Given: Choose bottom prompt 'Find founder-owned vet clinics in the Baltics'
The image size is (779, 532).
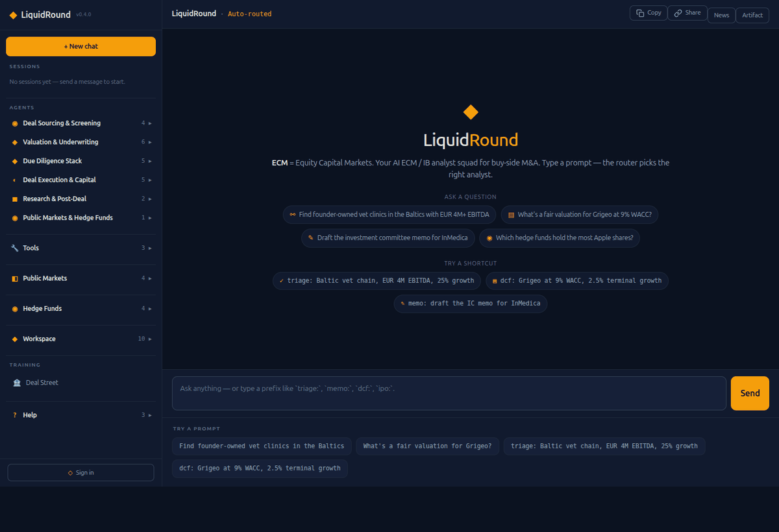Looking at the screenshot, I should click(262, 446).
